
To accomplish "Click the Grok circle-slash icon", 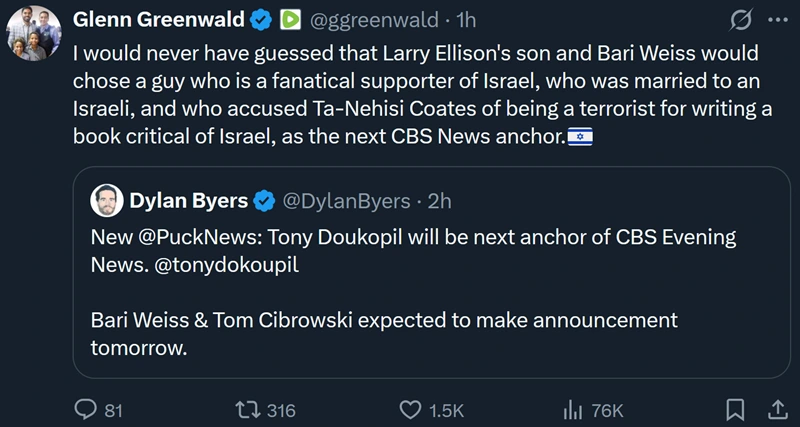I will (x=742, y=19).
